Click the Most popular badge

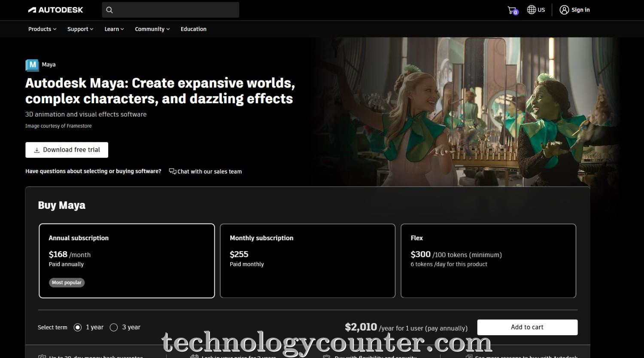(67, 282)
